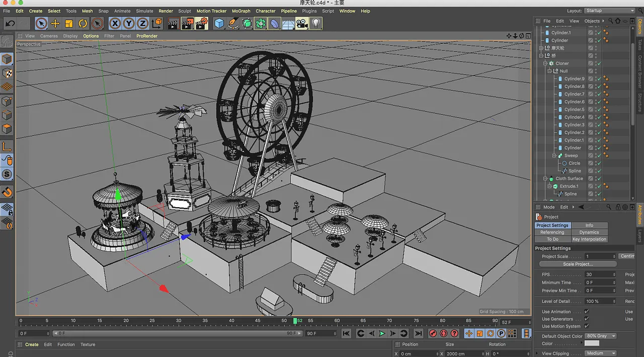Image resolution: width=644 pixels, height=357 pixels.
Task: Click the project Color swatch
Action: 592,344
